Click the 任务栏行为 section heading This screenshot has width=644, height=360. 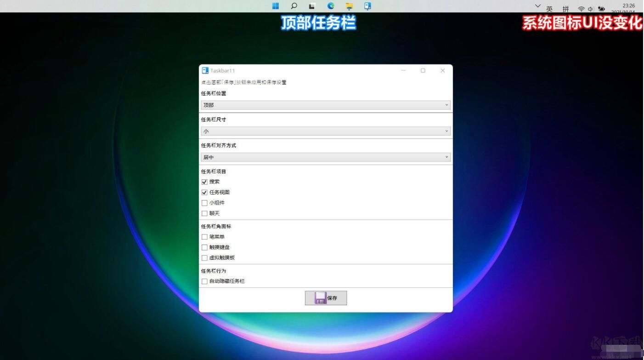pyautogui.click(x=214, y=271)
